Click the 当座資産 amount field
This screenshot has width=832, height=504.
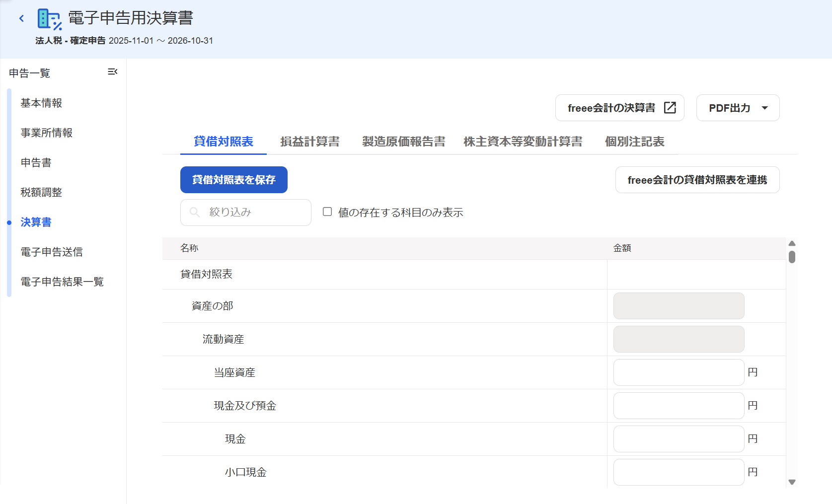click(679, 372)
